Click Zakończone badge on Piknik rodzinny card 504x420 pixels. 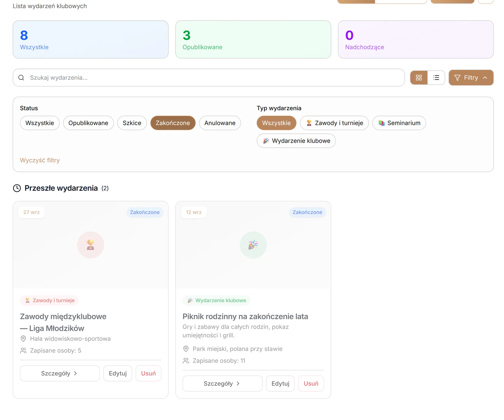[307, 212]
